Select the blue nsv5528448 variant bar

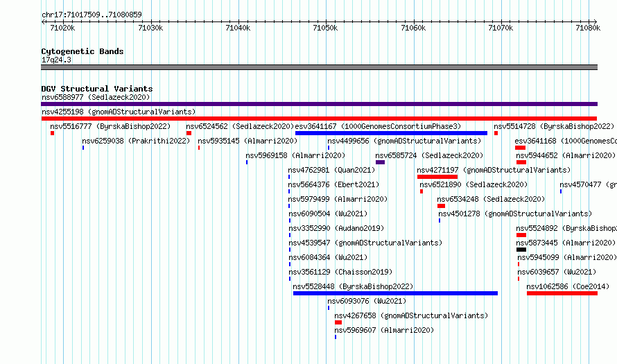(395, 293)
